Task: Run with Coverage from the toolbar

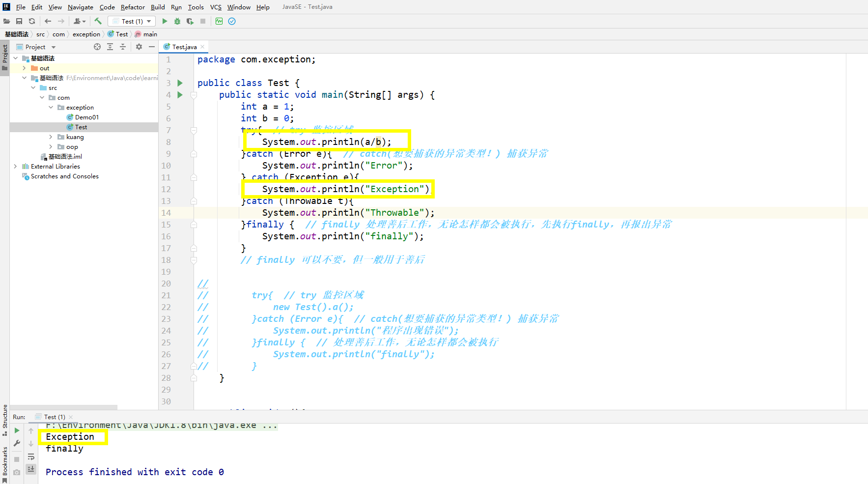Action: tap(190, 21)
